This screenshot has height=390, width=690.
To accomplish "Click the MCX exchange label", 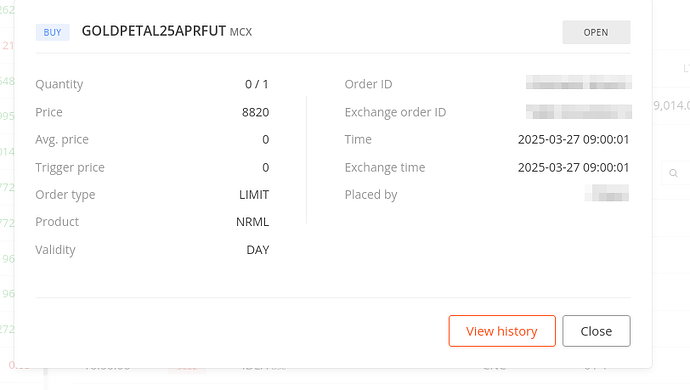I will tap(241, 32).
